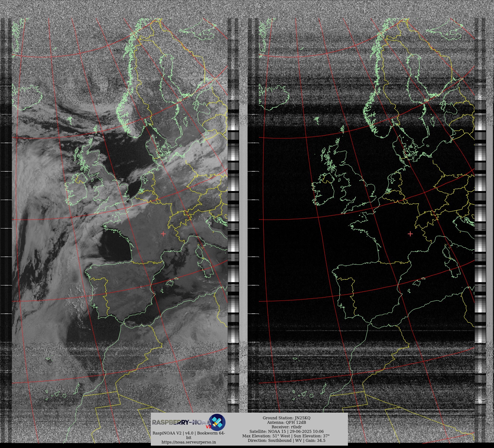
Task: Click the 'Antenna: QFH 12dB' line
Action: [x=286, y=422]
